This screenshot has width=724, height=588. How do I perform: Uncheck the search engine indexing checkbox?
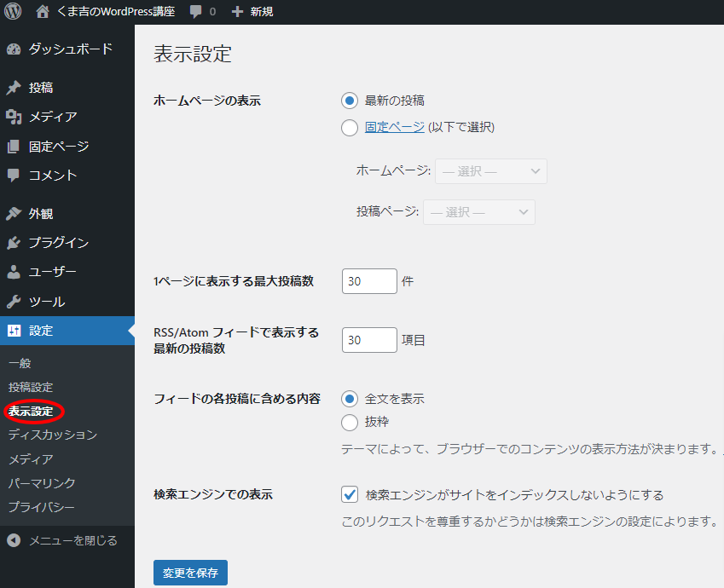click(350, 494)
